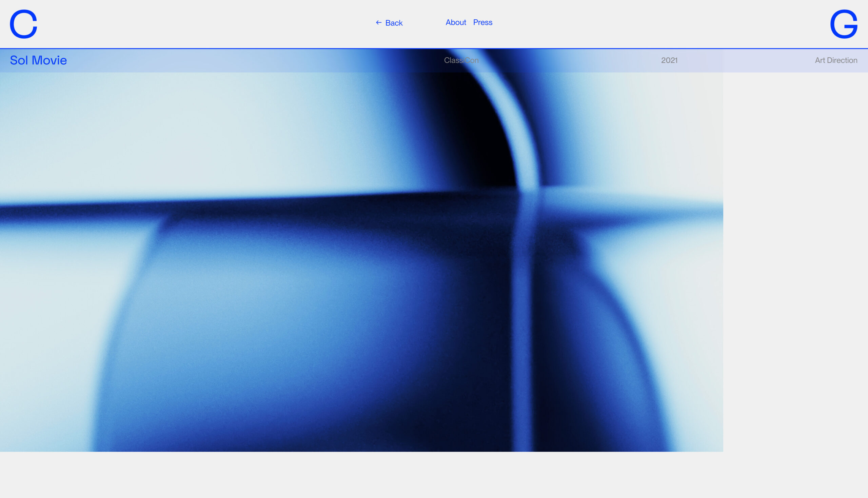Click the Art Direction category label
868x498 pixels.
coord(836,60)
